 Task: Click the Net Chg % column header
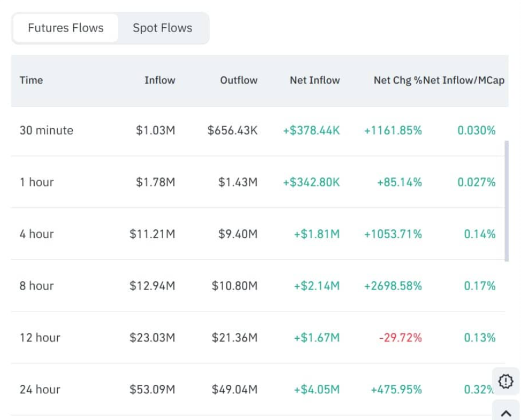tap(397, 80)
